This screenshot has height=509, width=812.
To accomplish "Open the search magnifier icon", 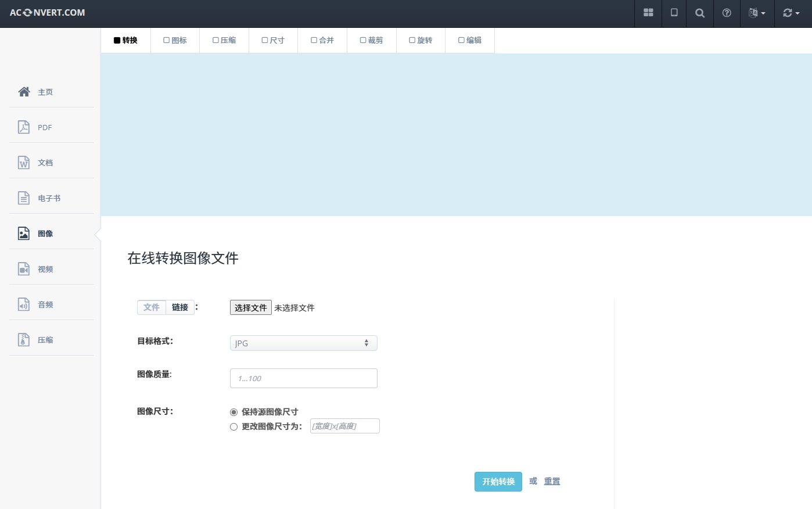I will (700, 13).
